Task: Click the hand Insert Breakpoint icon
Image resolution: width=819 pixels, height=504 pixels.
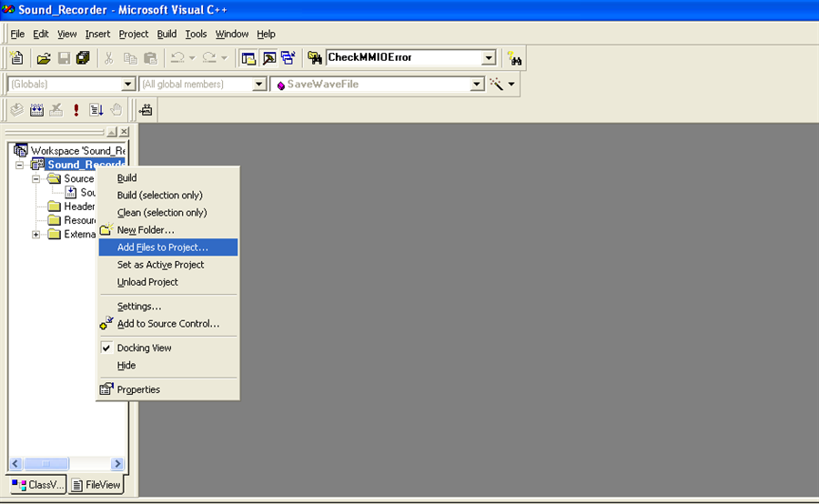Action: click(x=116, y=110)
